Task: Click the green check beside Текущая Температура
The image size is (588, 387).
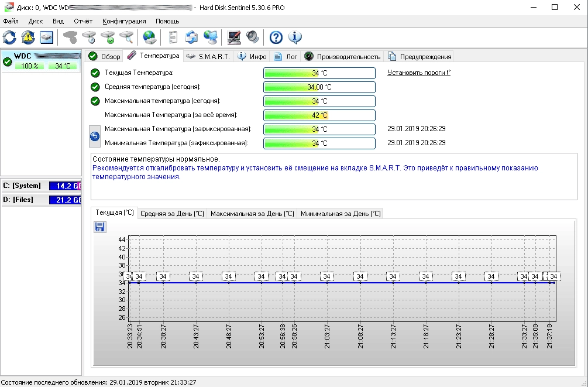Action: tap(95, 73)
